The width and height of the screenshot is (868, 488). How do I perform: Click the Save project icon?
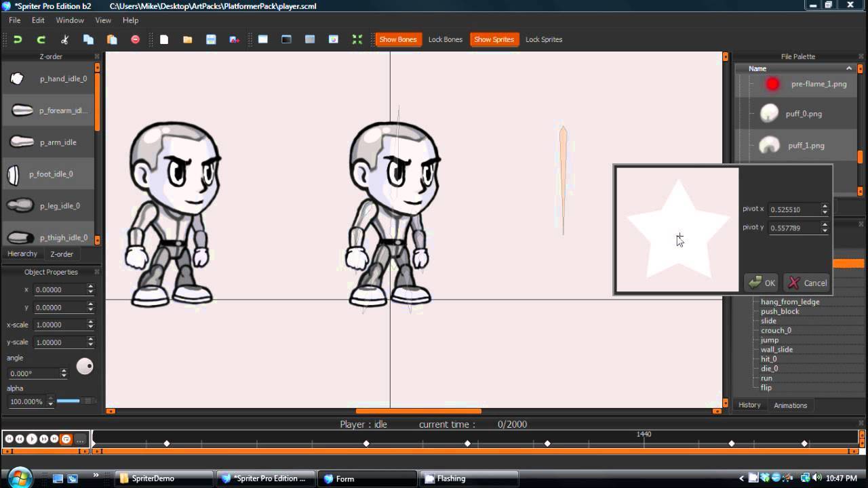pyautogui.click(x=211, y=39)
